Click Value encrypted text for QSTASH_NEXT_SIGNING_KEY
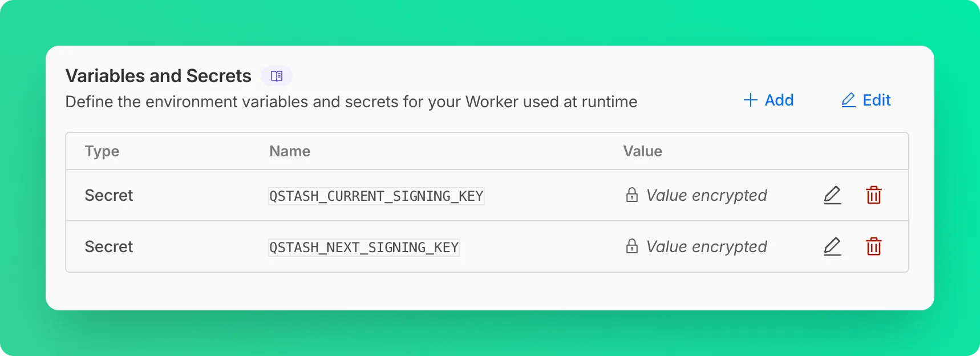980x356 pixels. click(x=706, y=247)
